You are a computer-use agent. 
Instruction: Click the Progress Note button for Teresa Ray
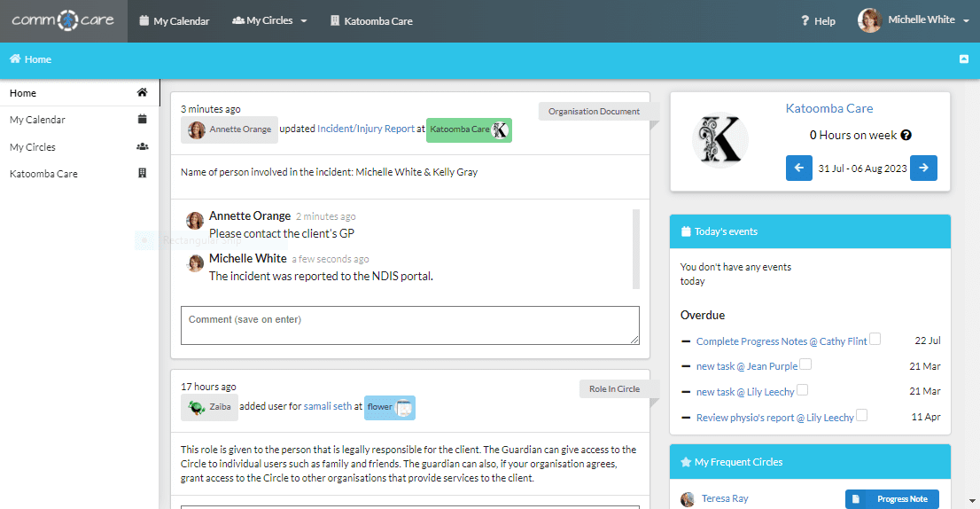pos(891,499)
